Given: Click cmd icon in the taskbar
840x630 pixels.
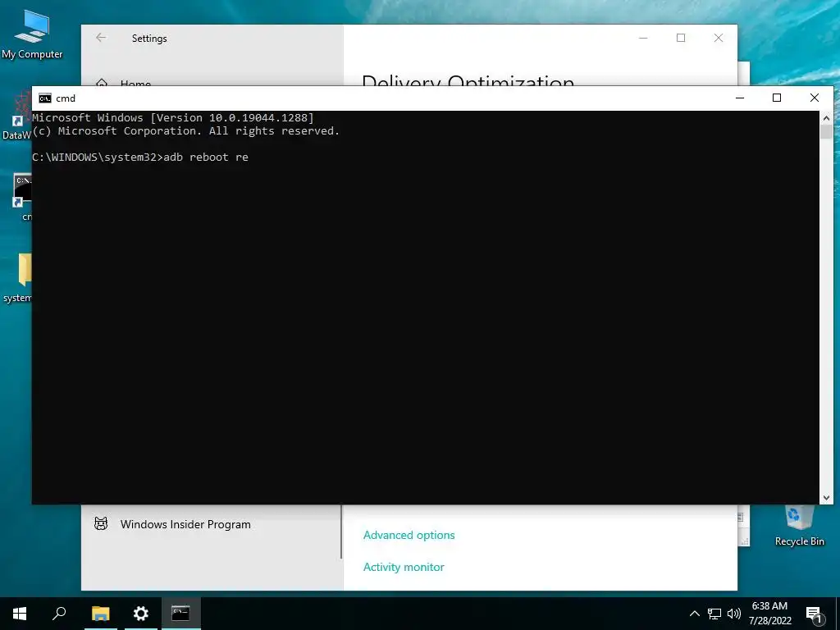Looking at the screenshot, I should pos(180,614).
